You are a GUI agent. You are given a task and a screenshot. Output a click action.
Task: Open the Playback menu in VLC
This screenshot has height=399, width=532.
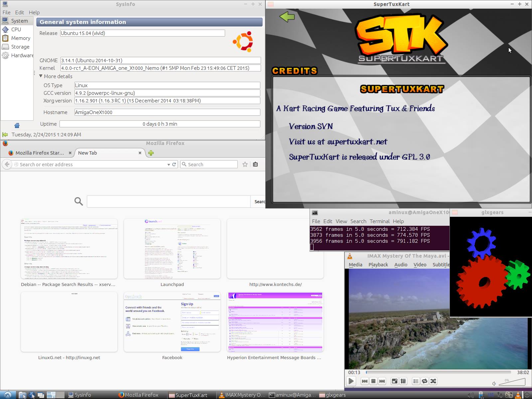(378, 264)
